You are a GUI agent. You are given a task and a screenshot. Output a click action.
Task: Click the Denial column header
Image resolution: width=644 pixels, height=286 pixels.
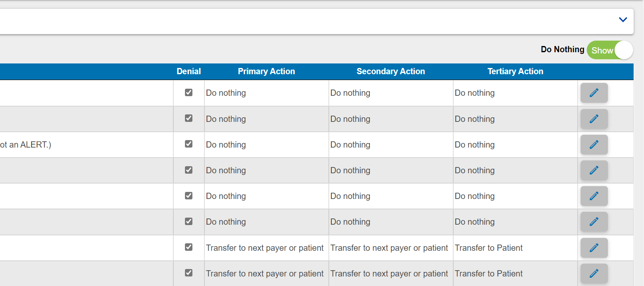click(x=189, y=71)
